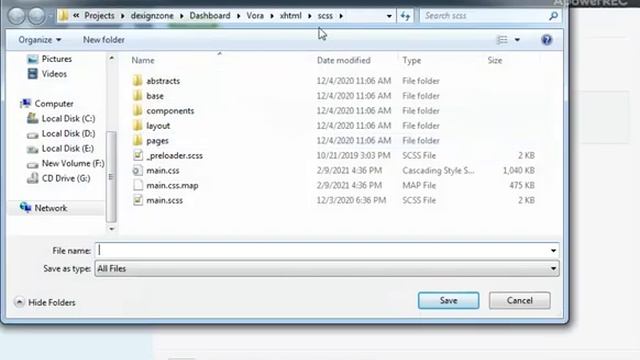
Task: Select the pages folder icon
Action: 138,140
